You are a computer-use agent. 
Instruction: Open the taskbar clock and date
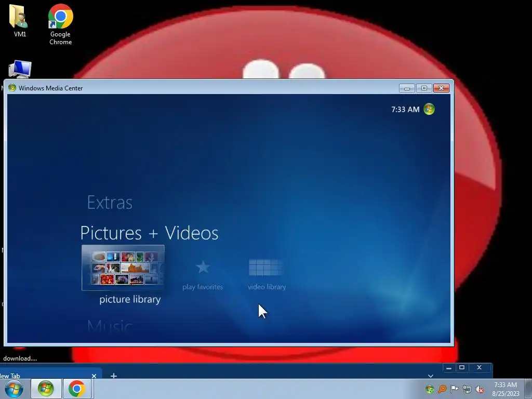506,389
